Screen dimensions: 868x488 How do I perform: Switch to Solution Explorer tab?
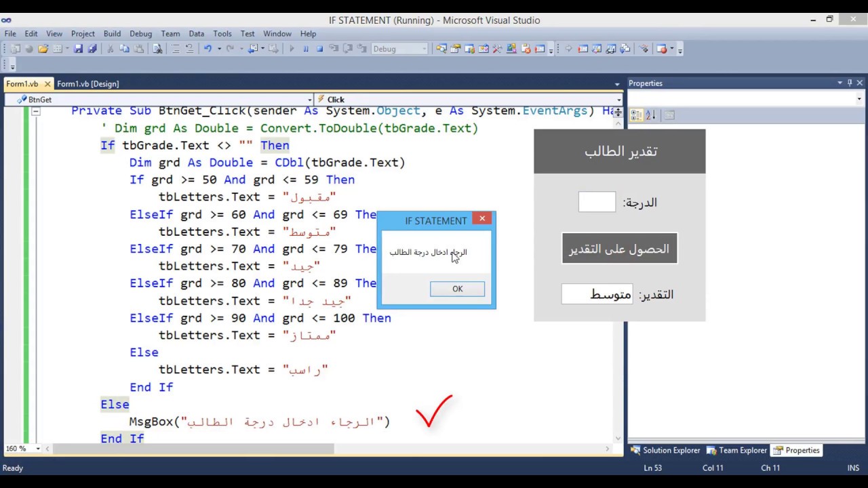pyautogui.click(x=665, y=450)
